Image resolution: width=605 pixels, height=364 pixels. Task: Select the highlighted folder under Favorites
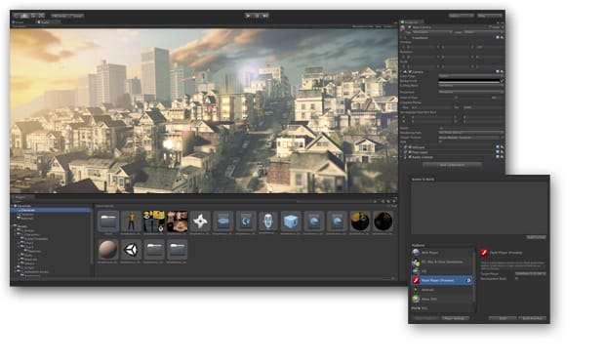pos(52,210)
